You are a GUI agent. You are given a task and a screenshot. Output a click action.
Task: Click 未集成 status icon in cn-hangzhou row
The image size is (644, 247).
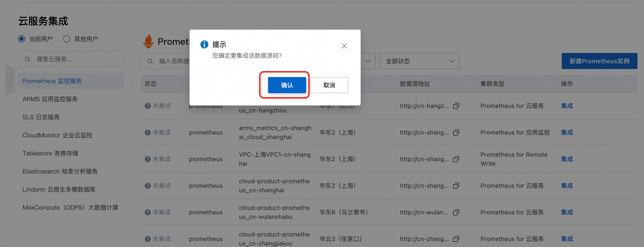click(148, 106)
